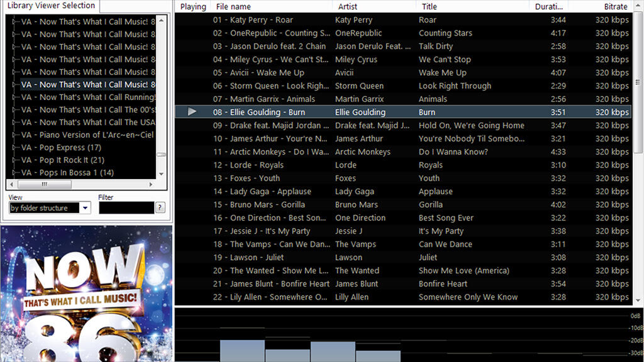
Task: Expand the Now That's What I Call The 00's folder
Action: coord(14,110)
